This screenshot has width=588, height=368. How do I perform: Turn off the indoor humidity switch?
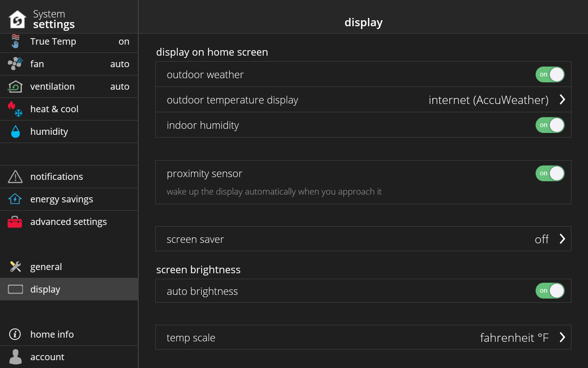[550, 125]
